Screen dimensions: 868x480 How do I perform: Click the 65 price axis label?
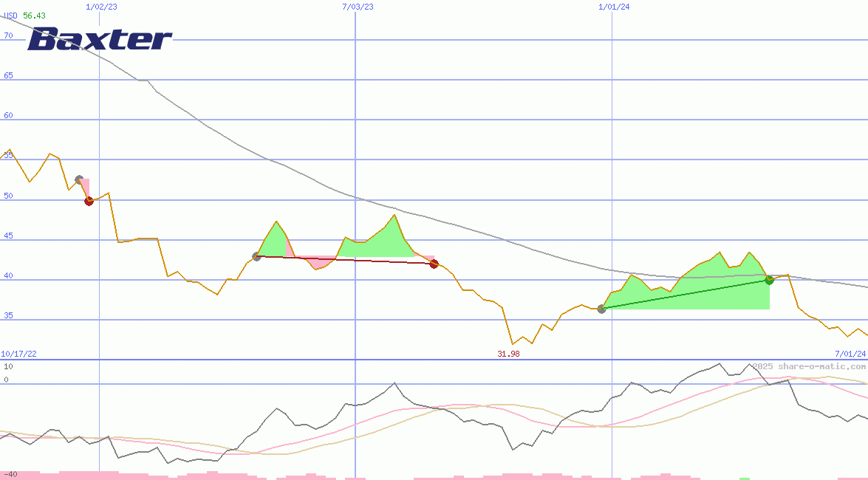point(8,75)
